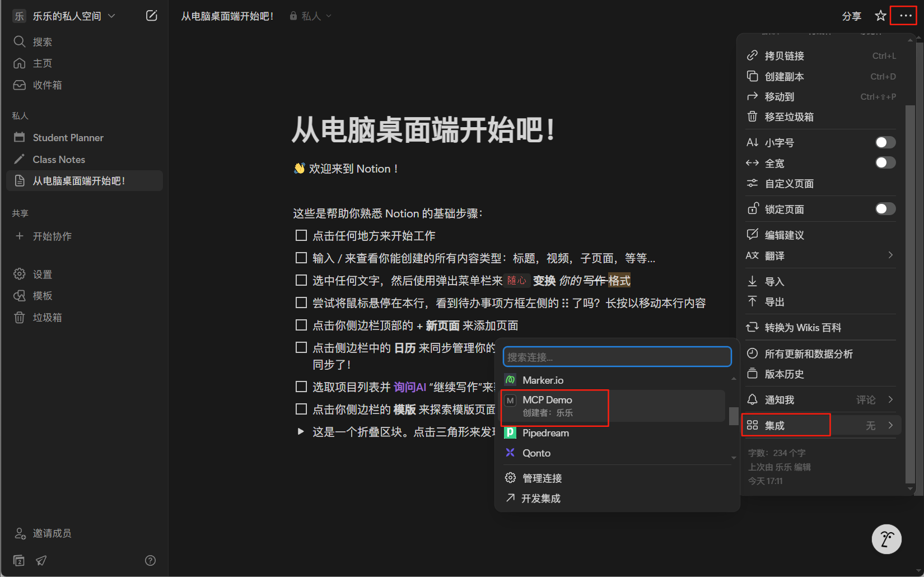Click the Qonto connection icon
The width and height of the screenshot is (924, 577).
510,453
